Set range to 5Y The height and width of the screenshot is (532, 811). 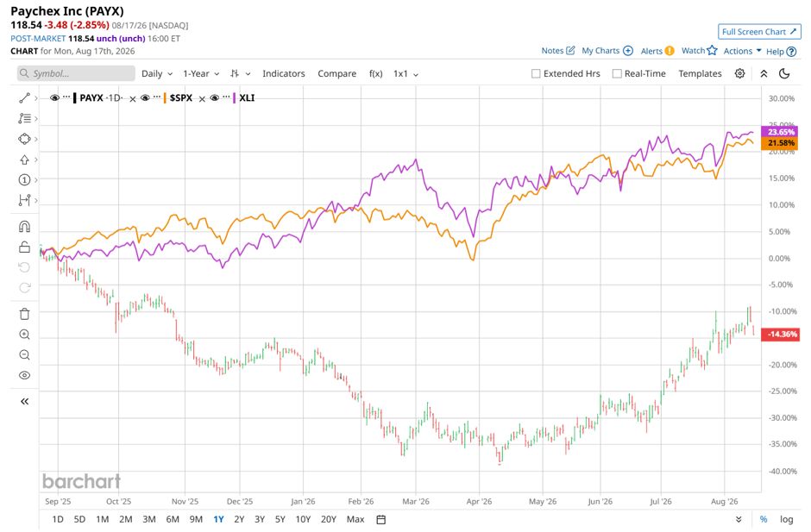click(x=280, y=519)
